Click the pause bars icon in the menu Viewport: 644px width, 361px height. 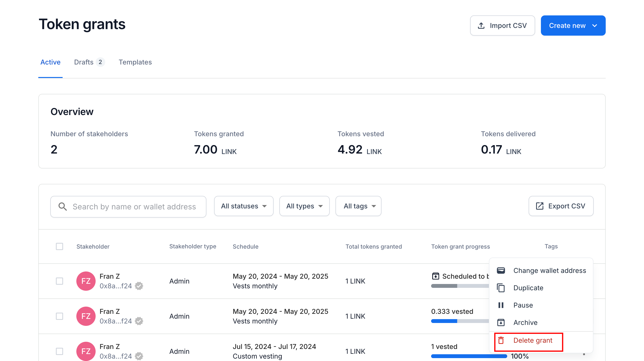[501, 305]
